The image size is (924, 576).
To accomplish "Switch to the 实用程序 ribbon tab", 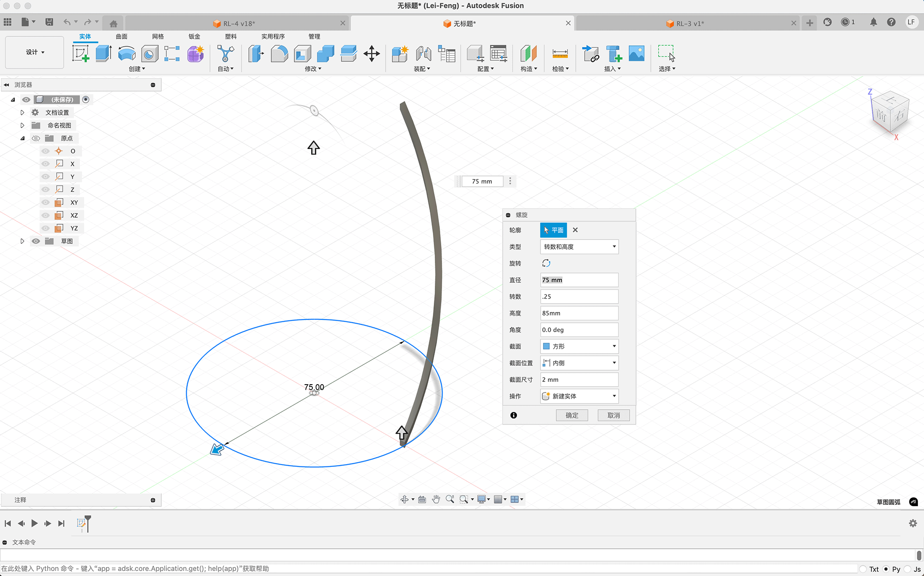I will [273, 37].
